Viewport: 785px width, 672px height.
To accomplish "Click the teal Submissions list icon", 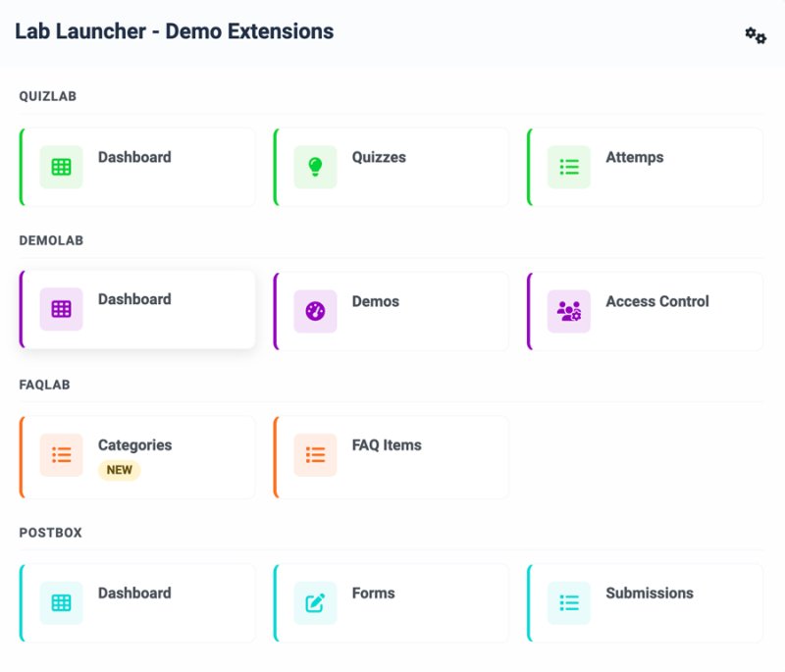I will (569, 602).
